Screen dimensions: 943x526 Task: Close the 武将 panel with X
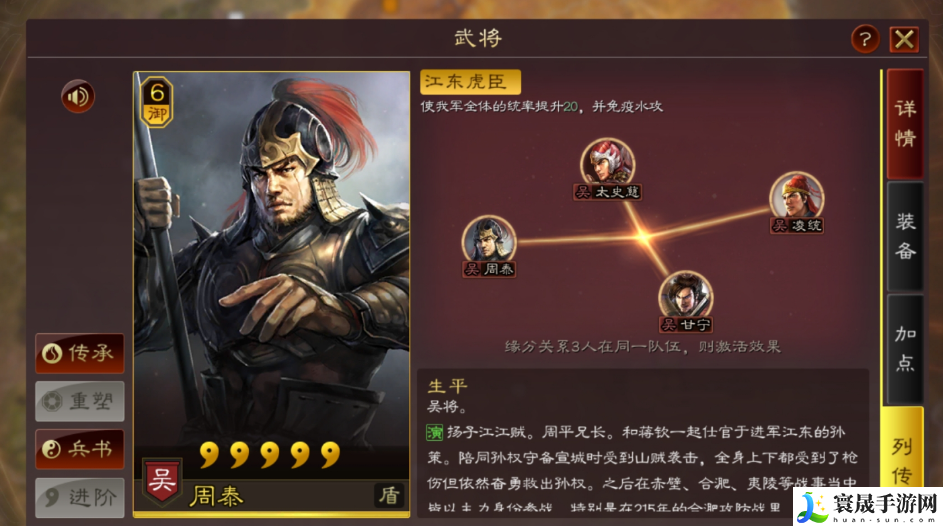[x=904, y=40]
